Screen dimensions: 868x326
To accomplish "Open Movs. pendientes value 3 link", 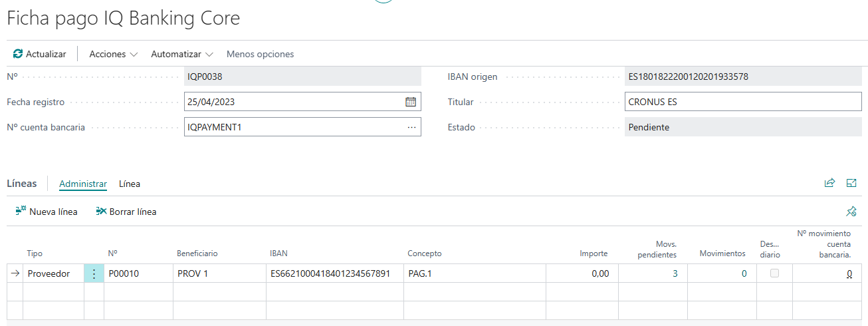I will [675, 273].
